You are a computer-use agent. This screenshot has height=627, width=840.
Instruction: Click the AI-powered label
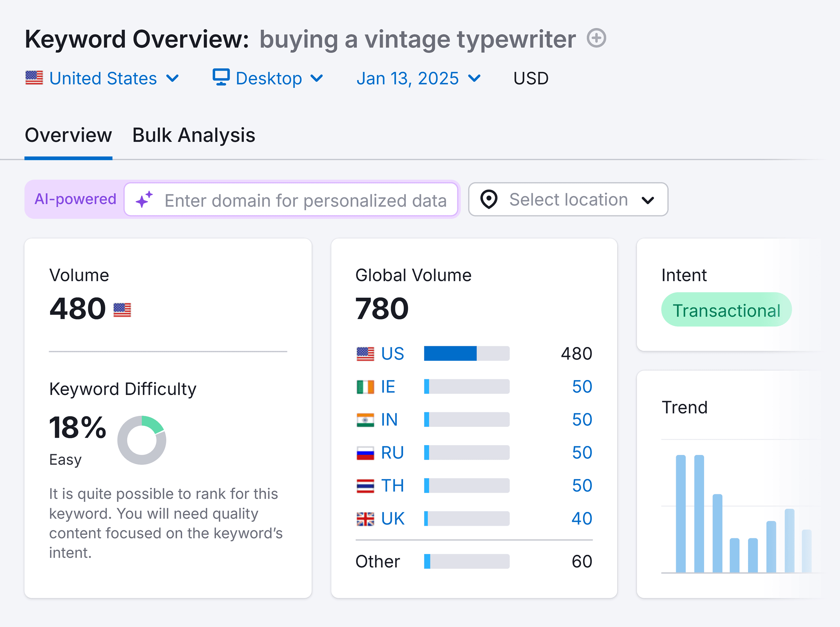click(75, 199)
